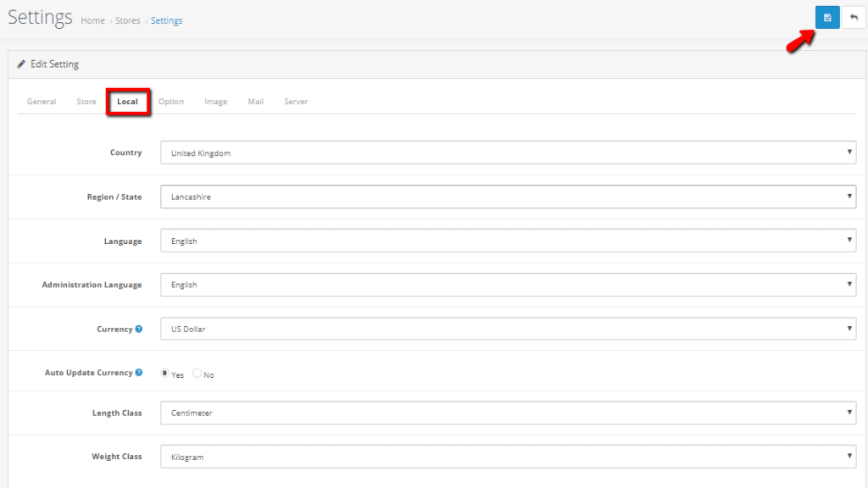
Task: Click the Edit Setting panel heading
Action: pyautogui.click(x=55, y=64)
